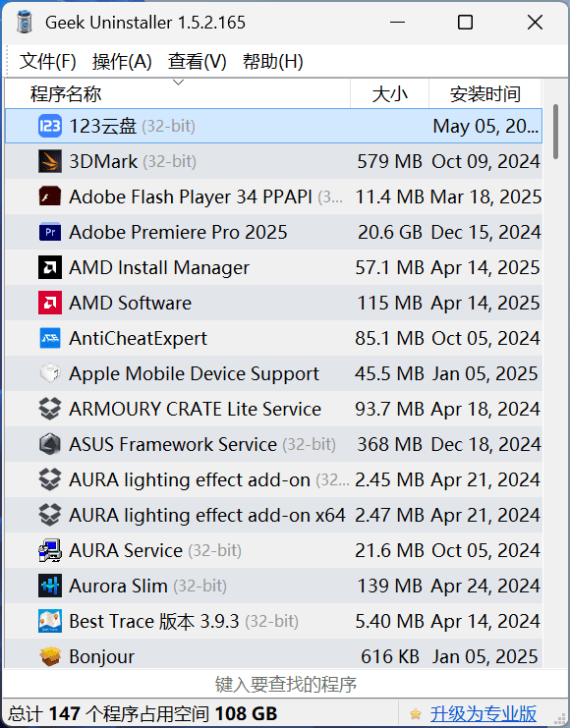This screenshot has height=728, width=570.
Task: Select AntiCheatExpert entry name
Action: point(138,339)
